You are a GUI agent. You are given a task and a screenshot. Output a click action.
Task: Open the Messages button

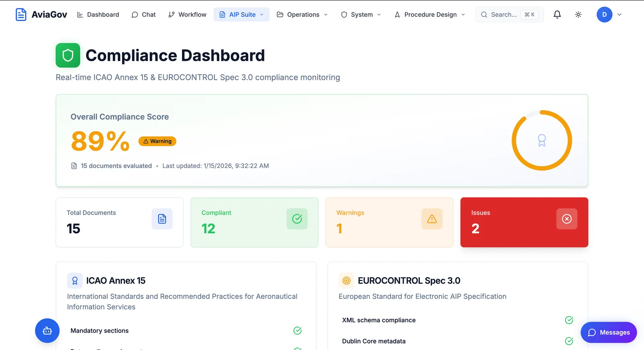[x=608, y=332]
